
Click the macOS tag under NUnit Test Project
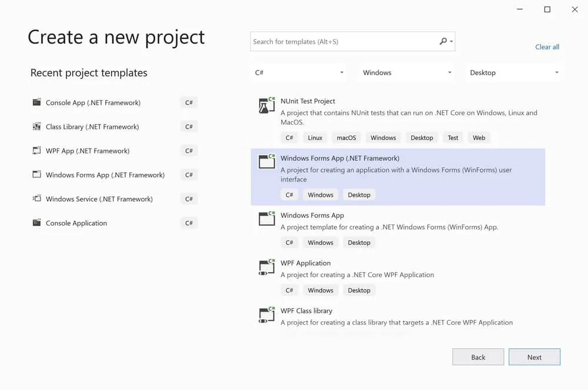346,138
